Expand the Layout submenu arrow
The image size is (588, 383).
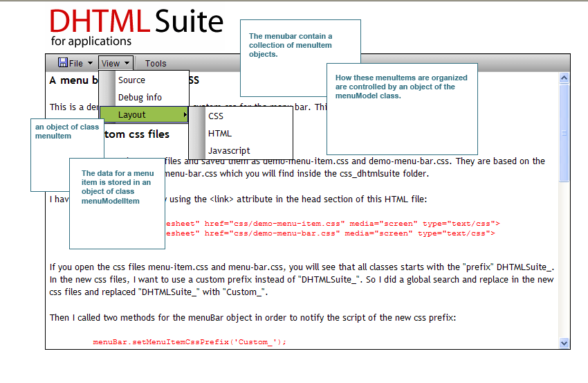(185, 114)
